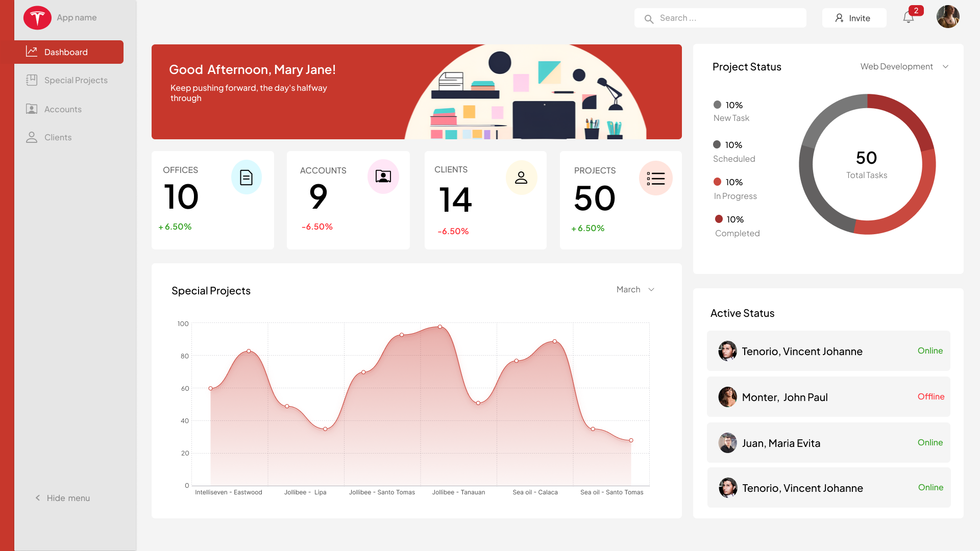The width and height of the screenshot is (980, 551).
Task: Click the Project Status donut chart
Action: tap(867, 164)
